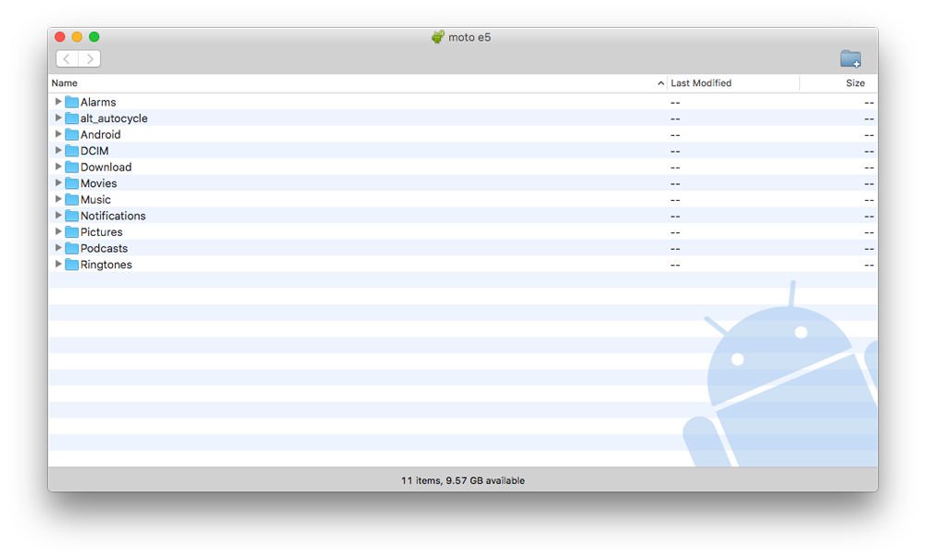The image size is (926, 560).
Task: Click the Android device icon in title bar
Action: point(437,37)
